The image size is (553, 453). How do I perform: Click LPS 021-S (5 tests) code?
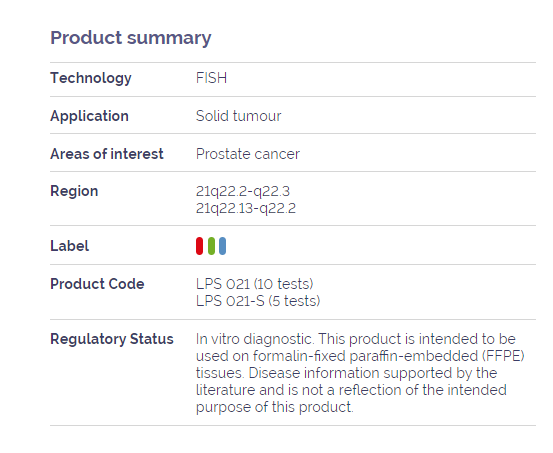pyautogui.click(x=258, y=301)
